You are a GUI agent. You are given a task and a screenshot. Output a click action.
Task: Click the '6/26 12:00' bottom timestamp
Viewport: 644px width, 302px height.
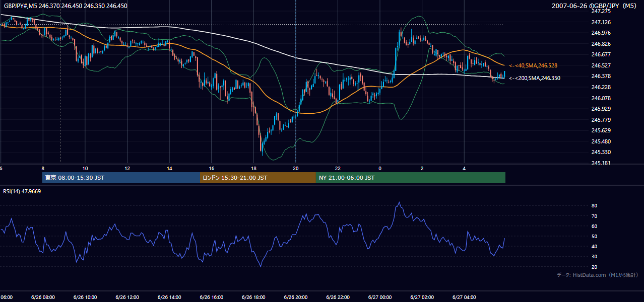[x=127, y=297]
